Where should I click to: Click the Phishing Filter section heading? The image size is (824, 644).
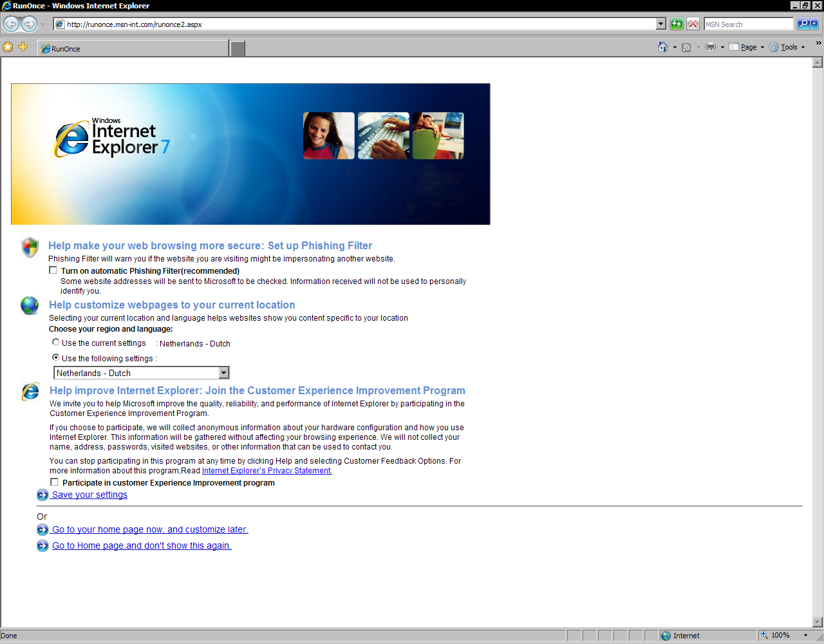coord(210,245)
